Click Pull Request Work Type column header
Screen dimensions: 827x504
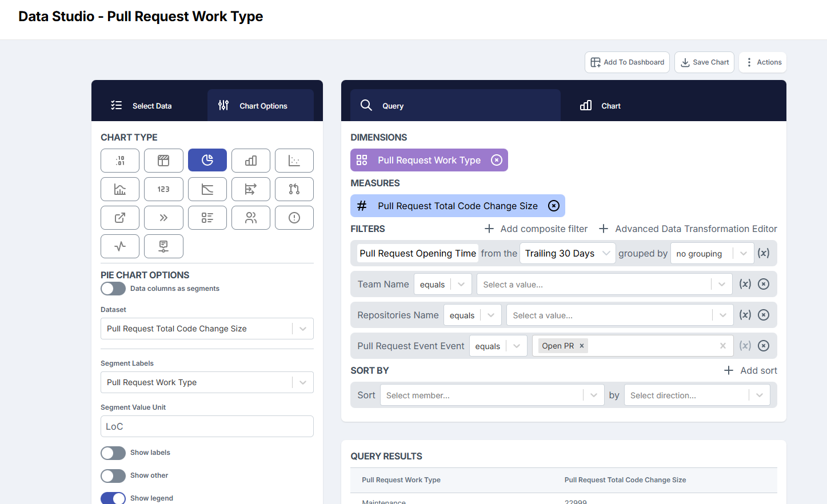coord(401,480)
